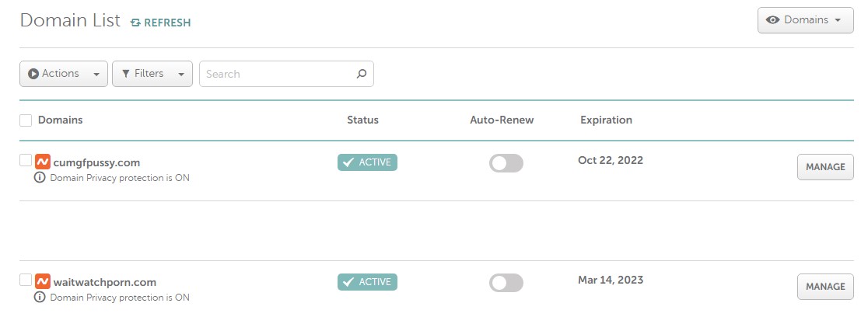Open the Actions dropdown
Screen dimensions: 868x324
click(x=64, y=74)
